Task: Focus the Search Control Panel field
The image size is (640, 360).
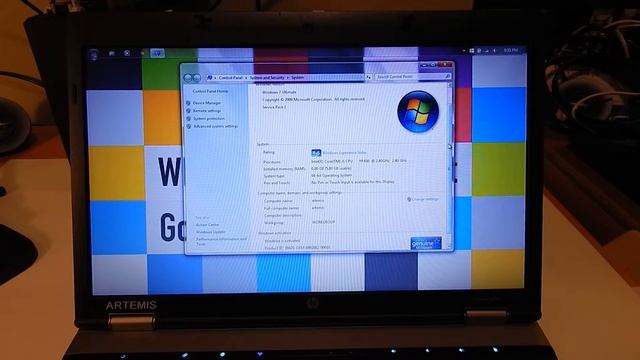Action: (x=412, y=76)
